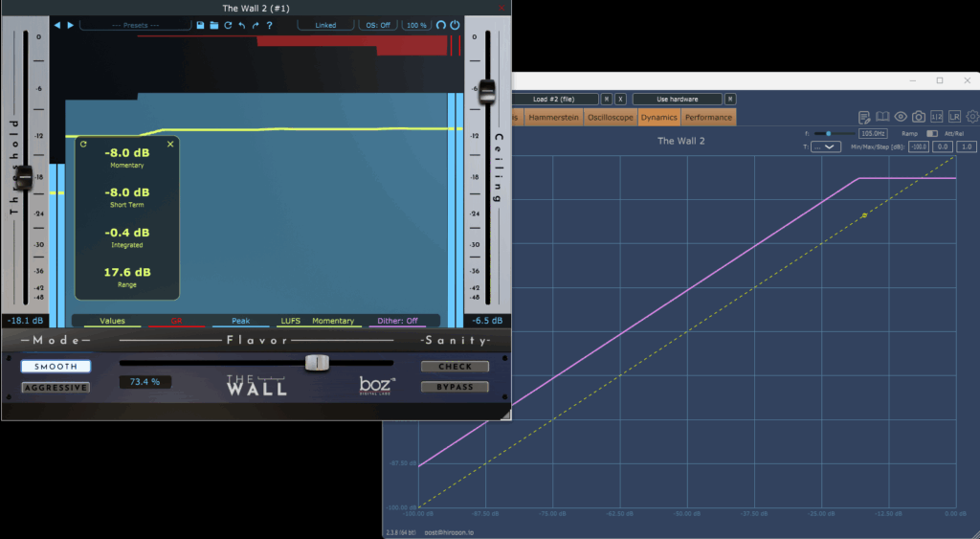
Task: Open the 100 % GUI scale selector
Action: pos(416,25)
